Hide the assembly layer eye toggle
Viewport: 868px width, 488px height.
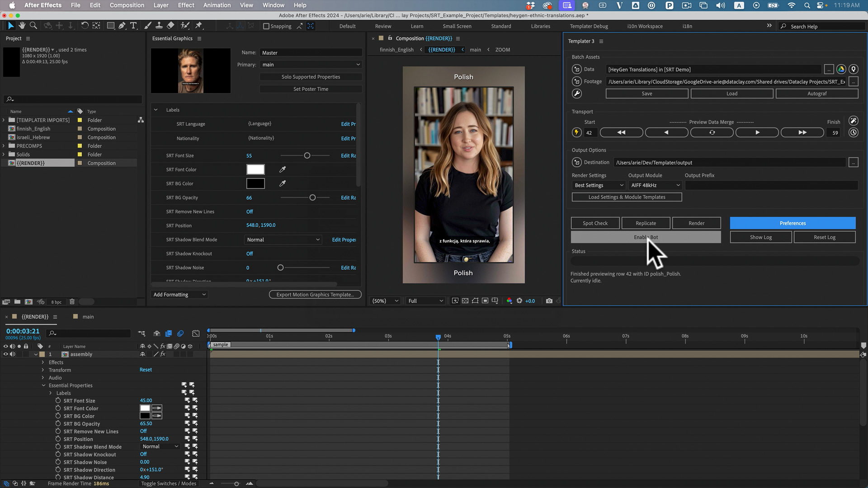point(6,354)
